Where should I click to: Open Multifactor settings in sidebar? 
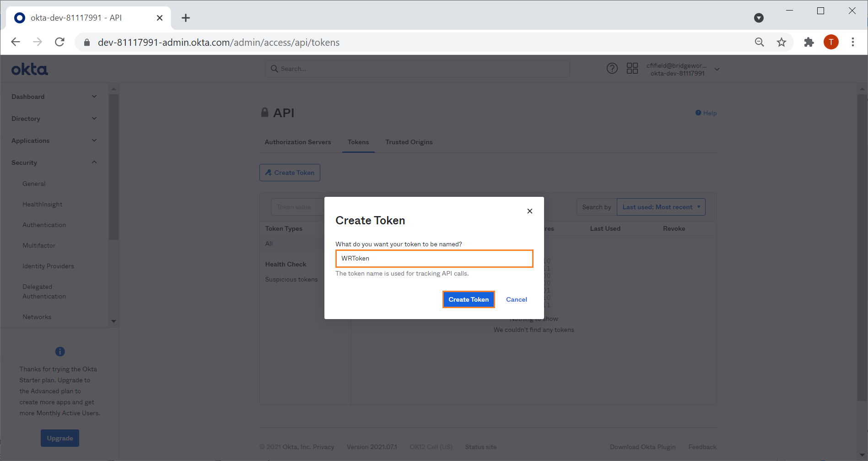[x=39, y=245]
